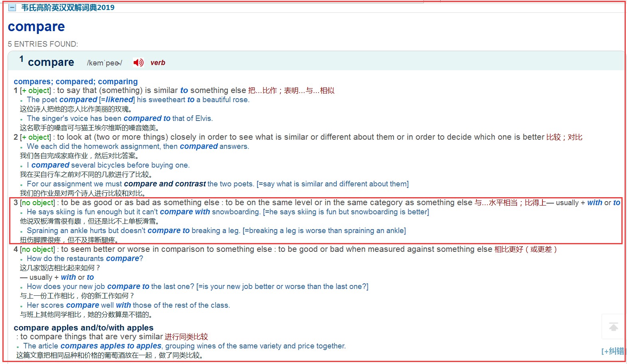Follow the "likened" synonym link
Screen dimensions: 627x364
tap(119, 100)
